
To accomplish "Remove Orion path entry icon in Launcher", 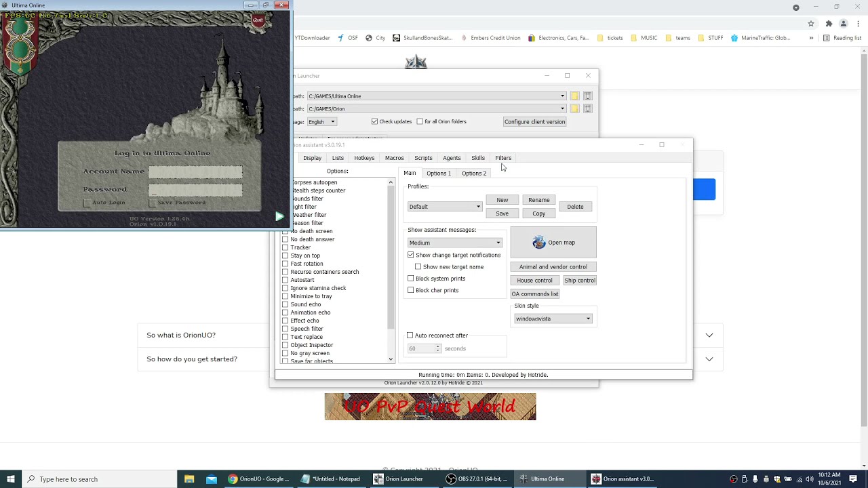I will tap(588, 108).
